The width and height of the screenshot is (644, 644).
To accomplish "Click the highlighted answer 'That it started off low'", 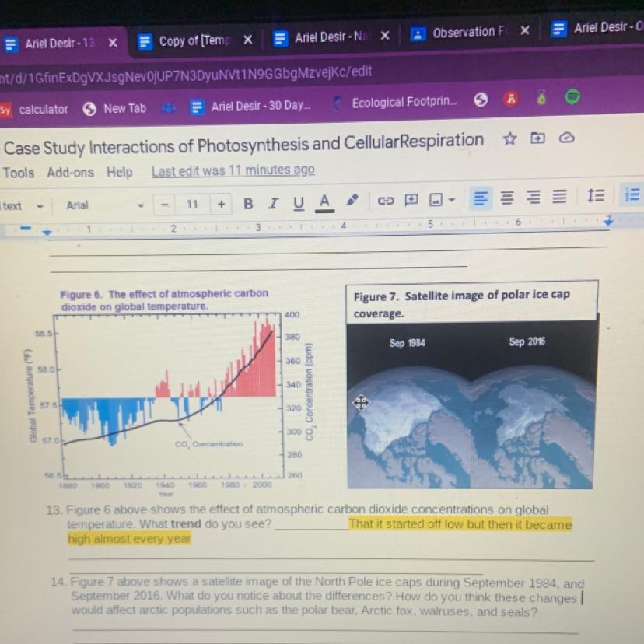I will pos(460,524).
